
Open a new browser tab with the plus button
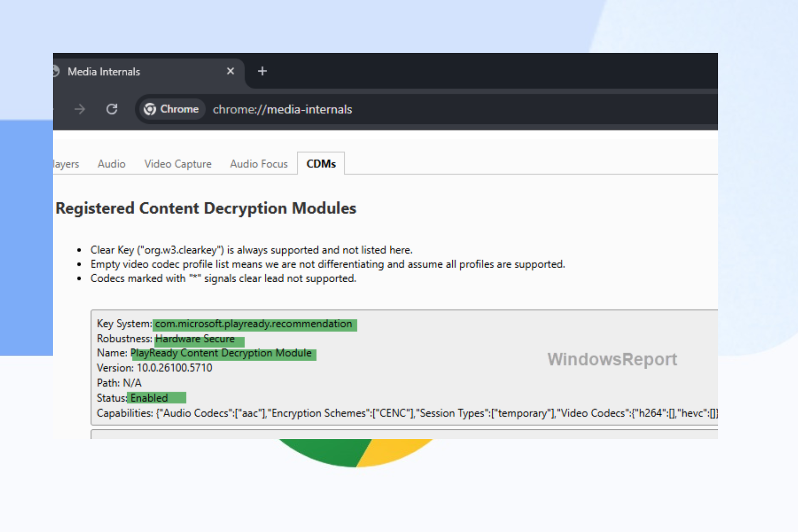click(262, 71)
